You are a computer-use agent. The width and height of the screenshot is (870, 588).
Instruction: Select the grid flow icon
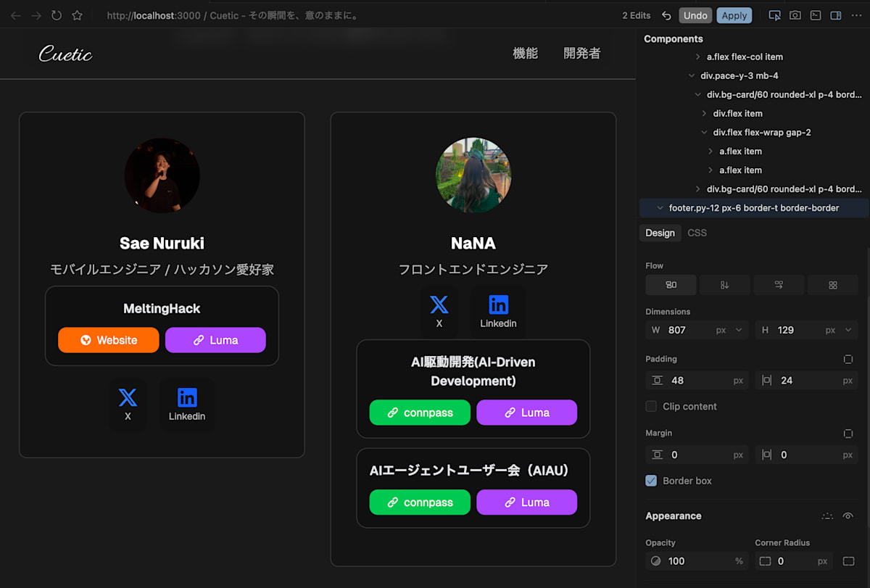832,285
